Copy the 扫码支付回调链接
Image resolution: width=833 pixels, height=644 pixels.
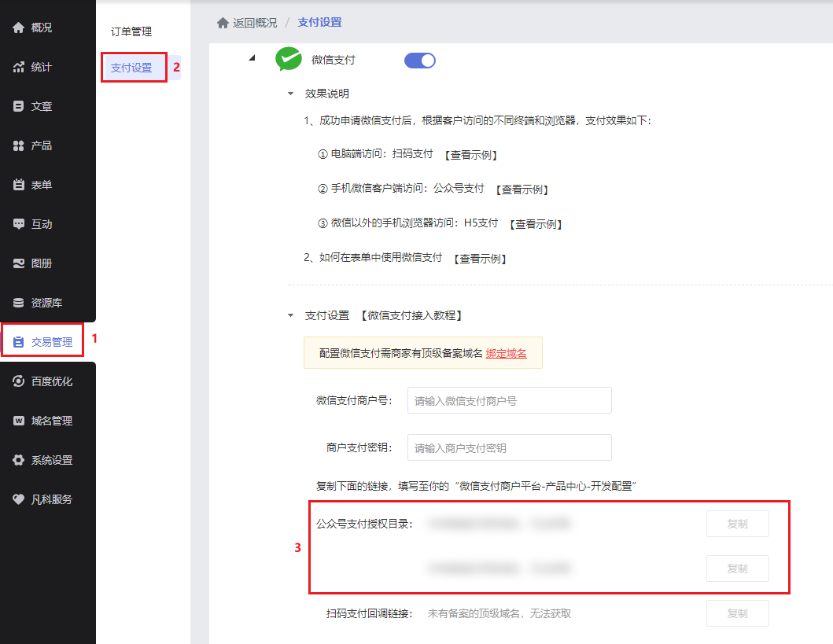pos(737,613)
